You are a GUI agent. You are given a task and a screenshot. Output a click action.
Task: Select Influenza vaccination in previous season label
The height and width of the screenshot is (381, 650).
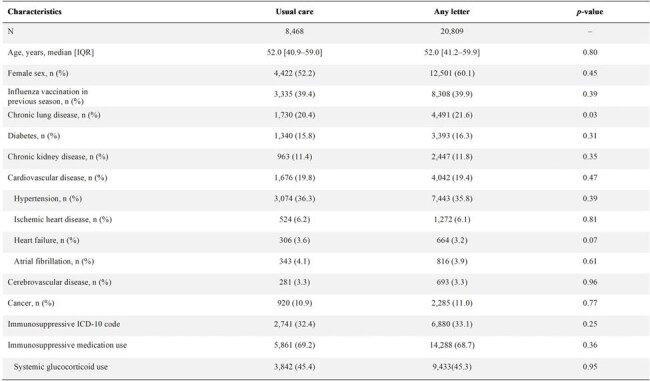(48, 96)
